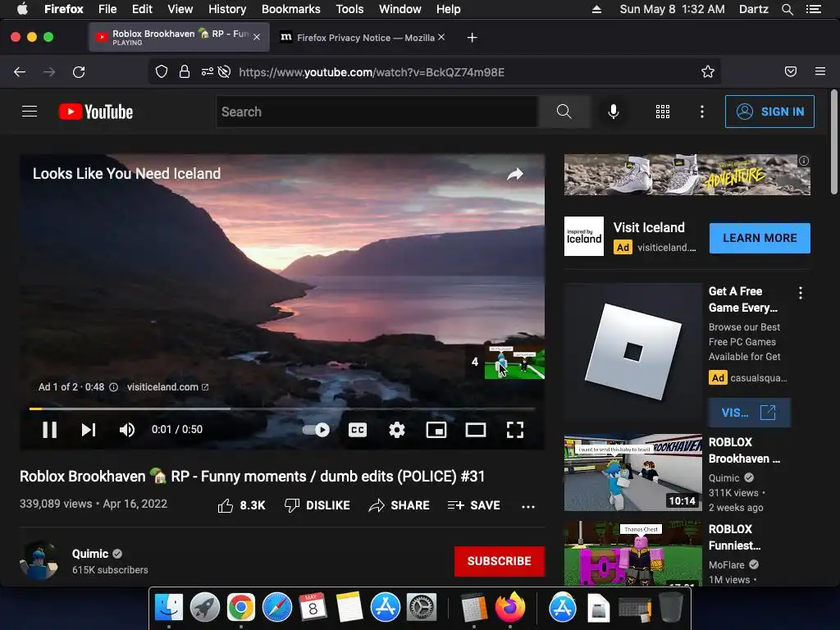Open the Firefox application menu
Screen dimensions: 840x630
click(820, 72)
